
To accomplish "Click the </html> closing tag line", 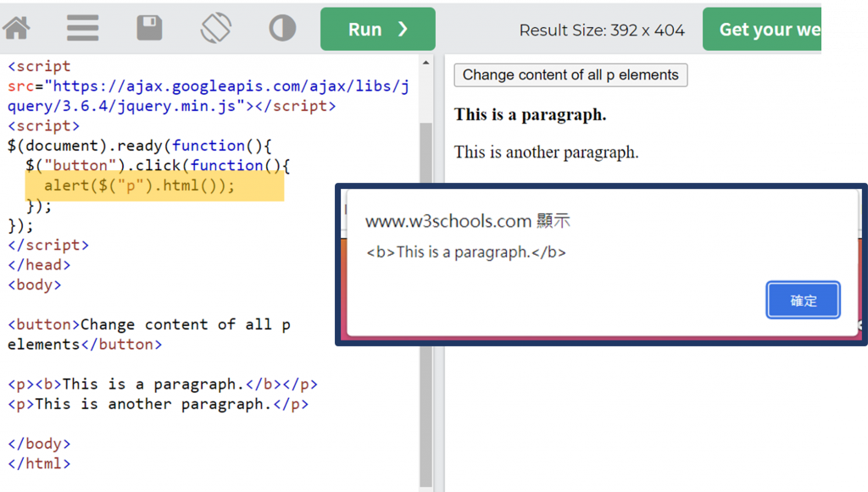I will pos(39,464).
